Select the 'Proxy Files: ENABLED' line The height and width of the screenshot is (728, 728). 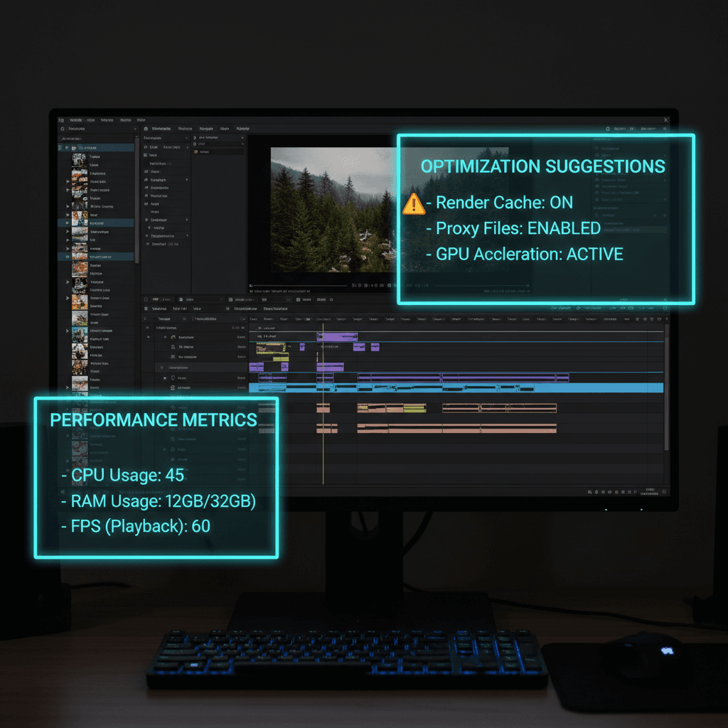pos(513,228)
